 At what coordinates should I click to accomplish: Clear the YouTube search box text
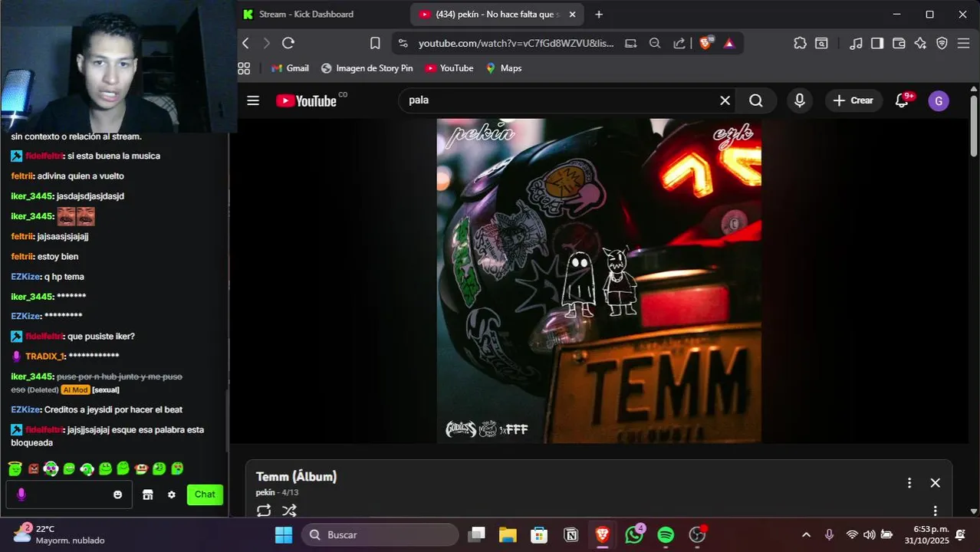tap(725, 100)
